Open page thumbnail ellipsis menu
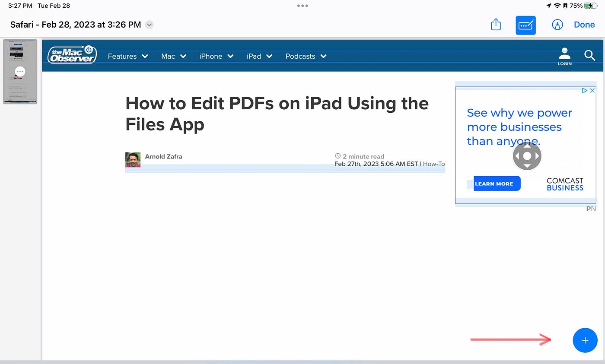The width and height of the screenshot is (605, 364). point(20,71)
